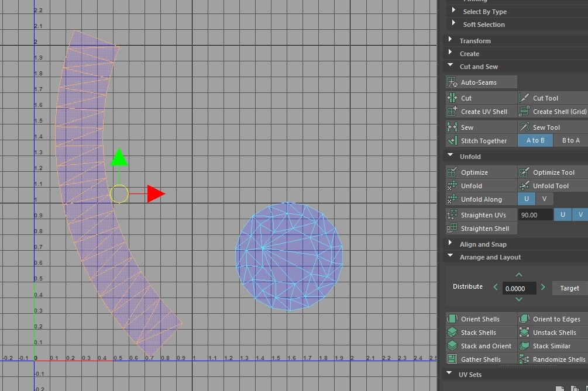Click the Distribute value field
The image size is (588, 391).
519,288
